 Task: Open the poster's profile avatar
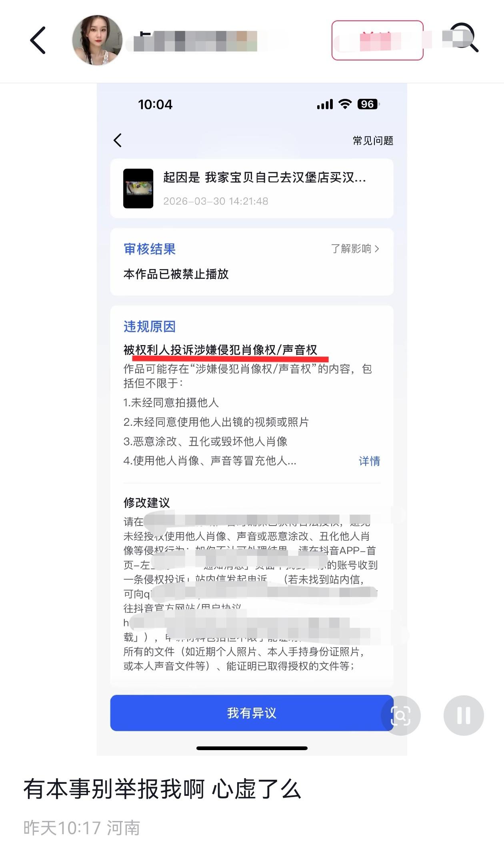[97, 40]
